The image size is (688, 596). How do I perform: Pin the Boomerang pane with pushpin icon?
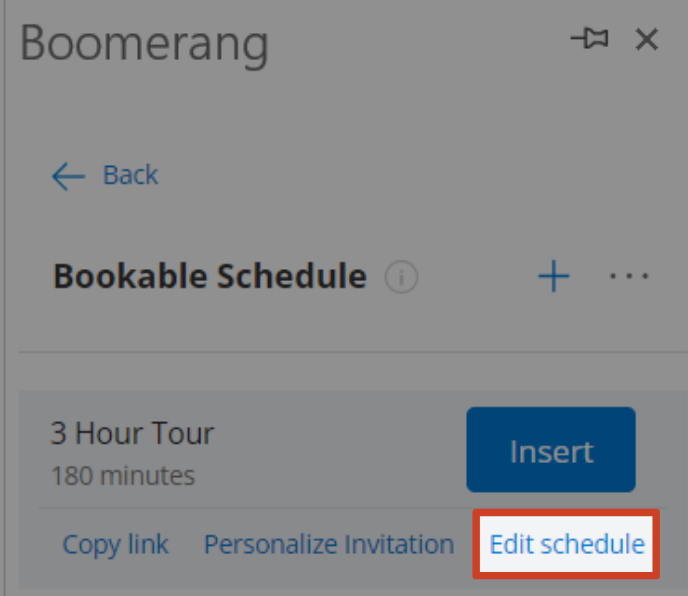point(589,39)
